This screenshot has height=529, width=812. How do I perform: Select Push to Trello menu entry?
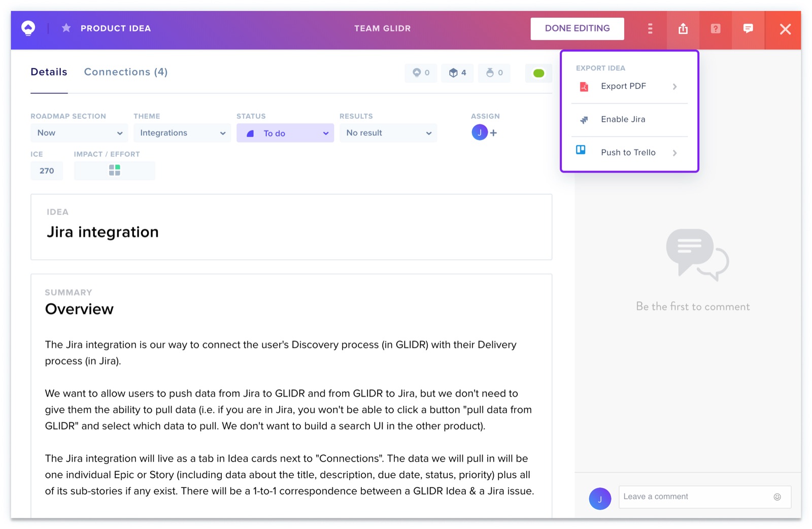click(x=629, y=153)
